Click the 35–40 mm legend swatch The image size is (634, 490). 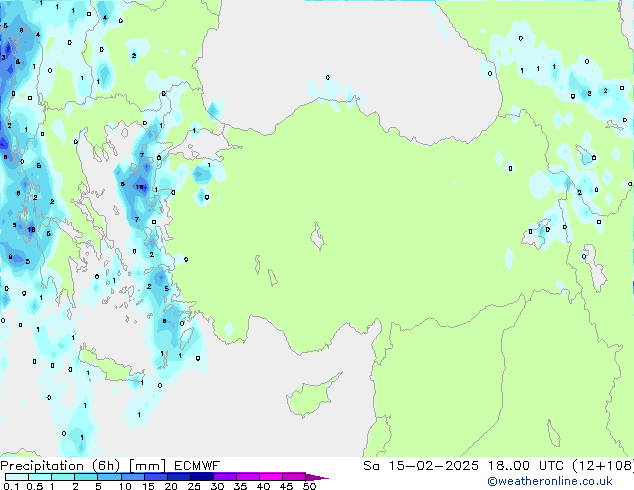pos(248,477)
